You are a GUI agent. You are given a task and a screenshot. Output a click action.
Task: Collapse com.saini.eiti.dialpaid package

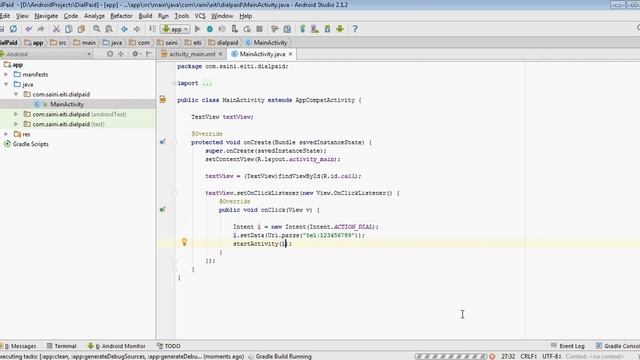[16, 94]
